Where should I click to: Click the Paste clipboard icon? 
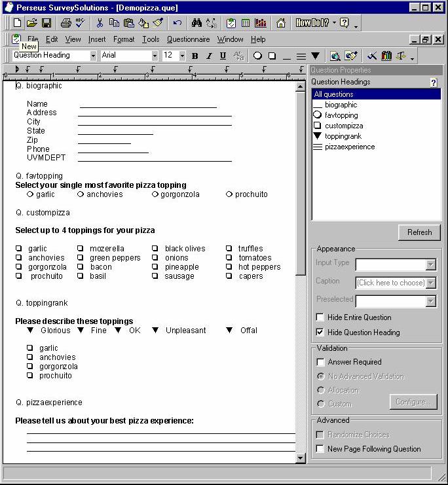pos(129,23)
